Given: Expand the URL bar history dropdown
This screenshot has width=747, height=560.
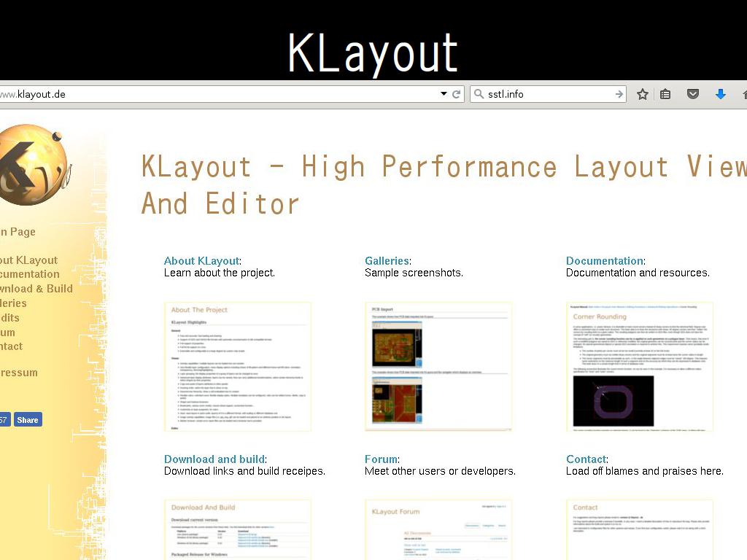Looking at the screenshot, I should pos(444,94).
